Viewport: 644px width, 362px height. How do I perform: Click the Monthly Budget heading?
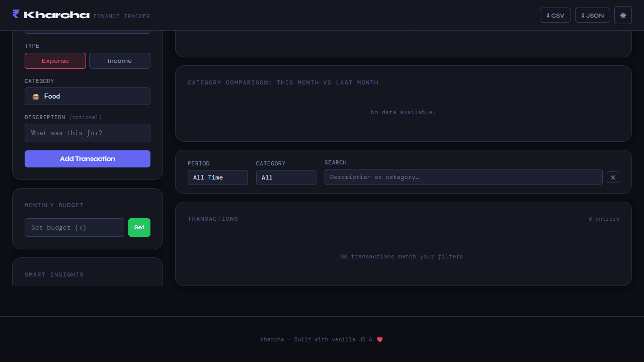tap(54, 206)
